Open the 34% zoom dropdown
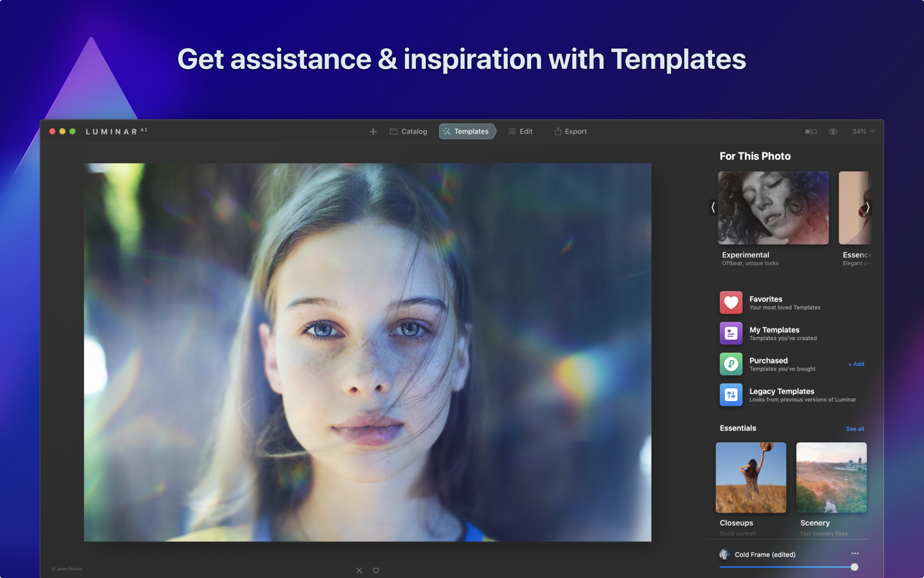The height and width of the screenshot is (578, 924). (x=863, y=132)
